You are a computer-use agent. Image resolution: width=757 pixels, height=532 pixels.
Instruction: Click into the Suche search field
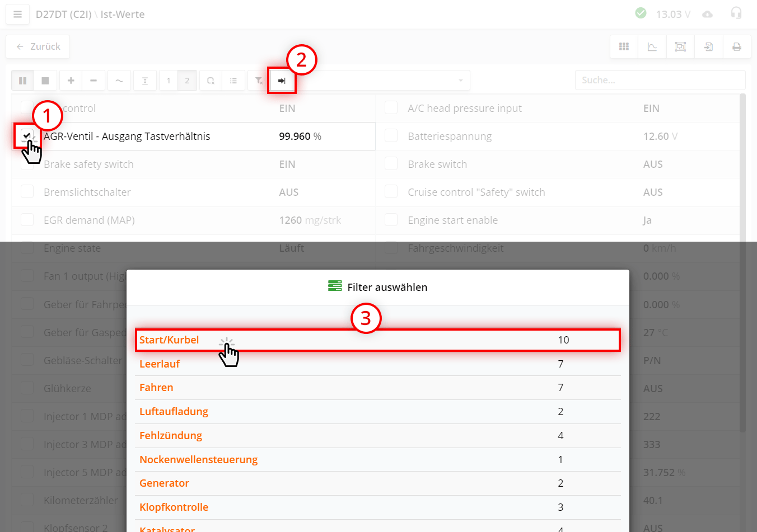click(660, 80)
